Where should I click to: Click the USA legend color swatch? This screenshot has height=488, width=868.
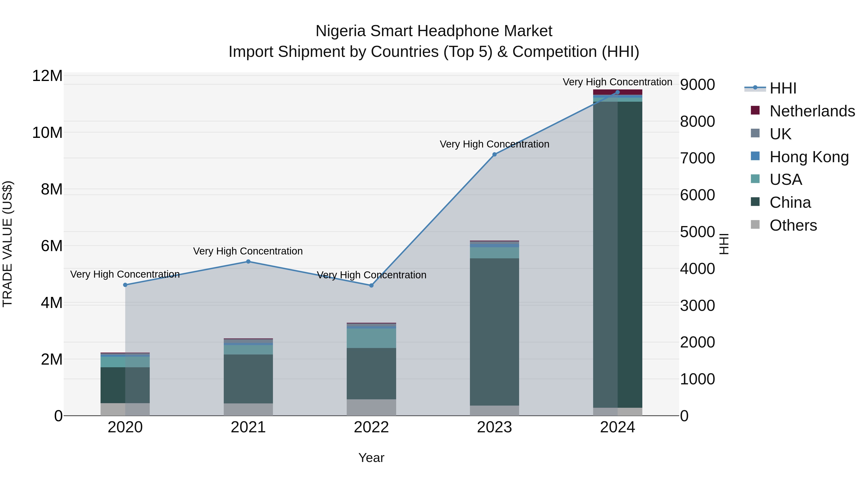(755, 179)
